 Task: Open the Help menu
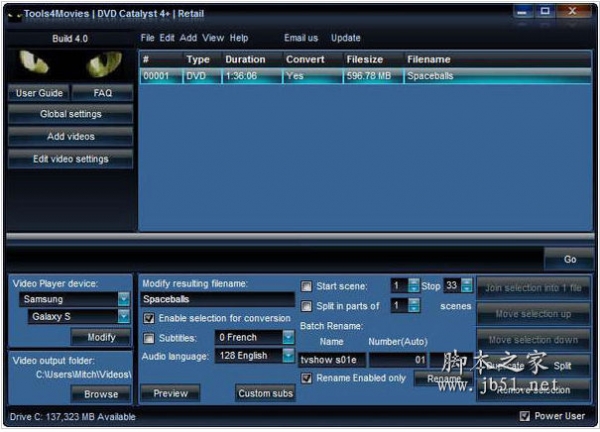[239, 38]
